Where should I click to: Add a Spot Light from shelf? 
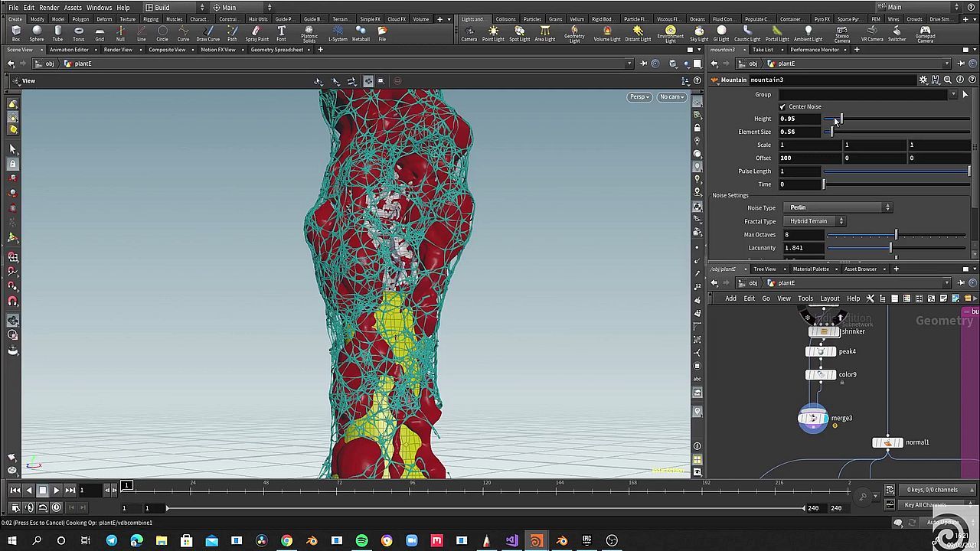(x=519, y=34)
